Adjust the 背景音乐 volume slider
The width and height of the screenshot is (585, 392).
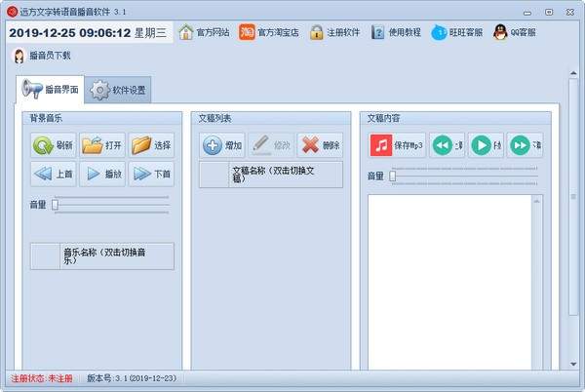click(x=57, y=205)
